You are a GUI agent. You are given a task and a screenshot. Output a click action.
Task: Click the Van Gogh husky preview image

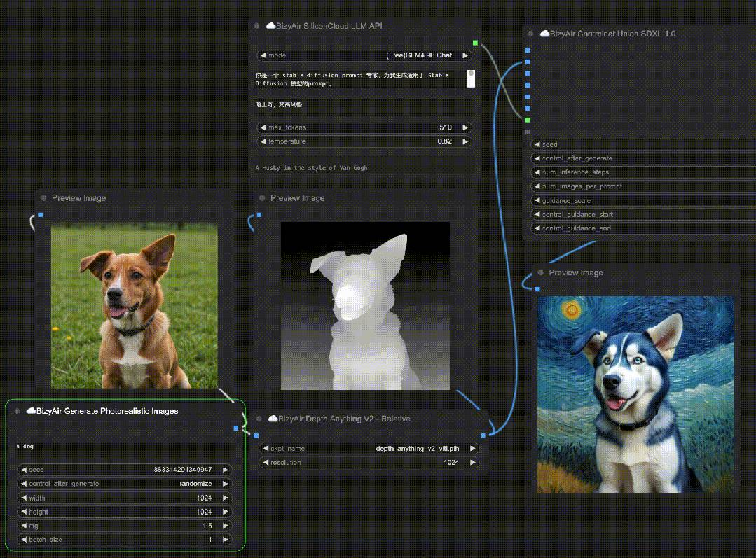coord(636,394)
